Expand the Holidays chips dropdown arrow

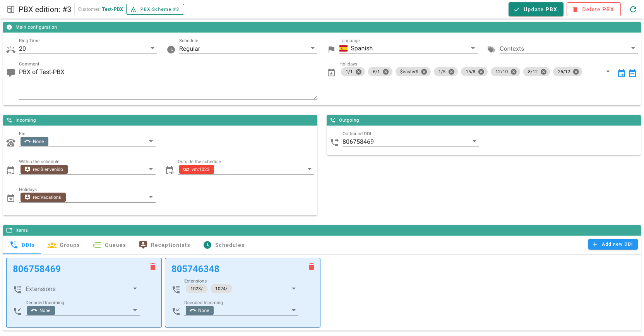[608, 72]
